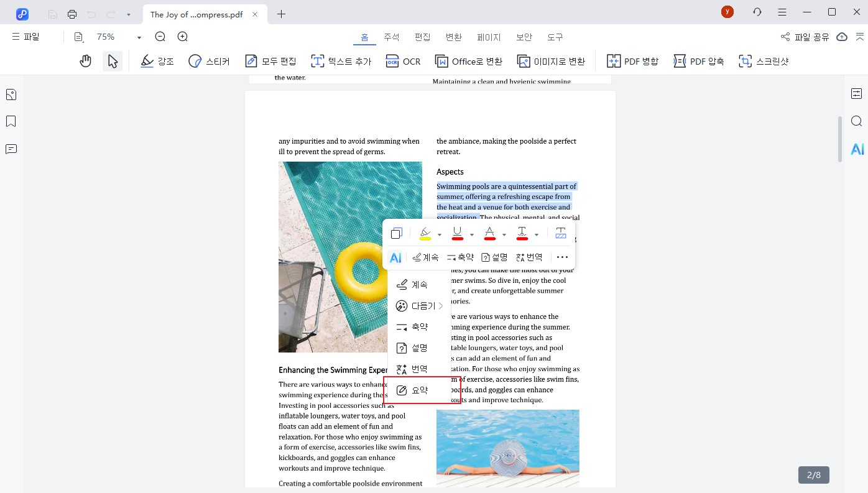Click the 스크린샷 screenshot tool
This screenshot has width=868, height=493.
click(764, 61)
